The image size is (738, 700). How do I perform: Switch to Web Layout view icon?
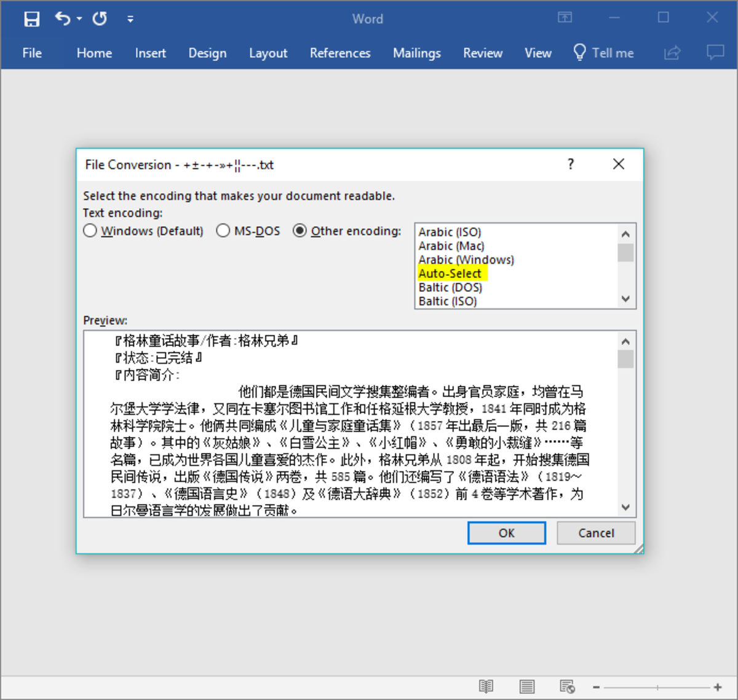pos(567,686)
